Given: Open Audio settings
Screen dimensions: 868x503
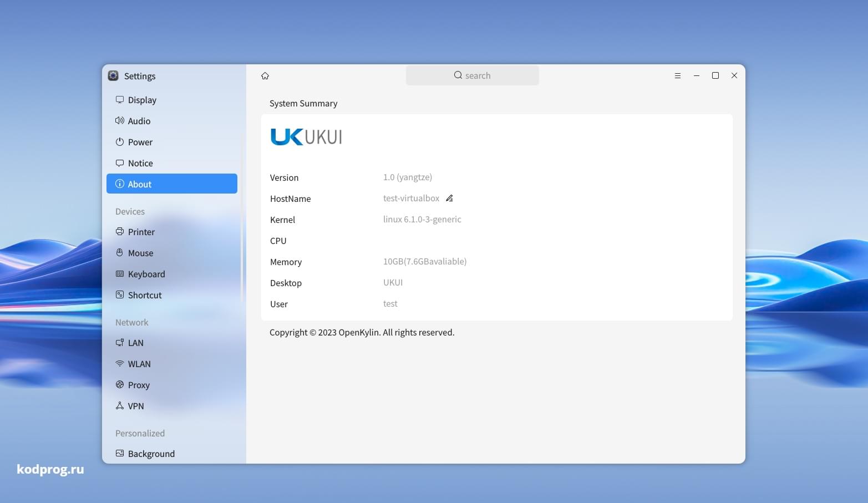Looking at the screenshot, I should [172, 121].
